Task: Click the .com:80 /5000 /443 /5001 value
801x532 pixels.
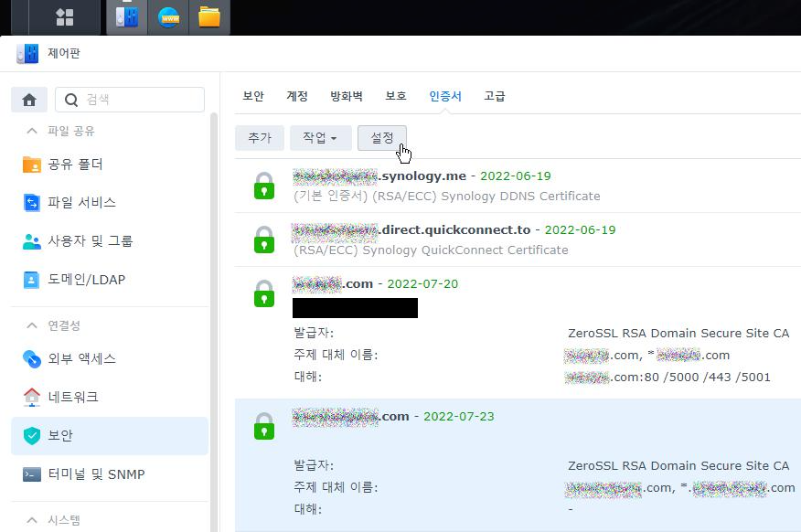Action: tap(667, 378)
